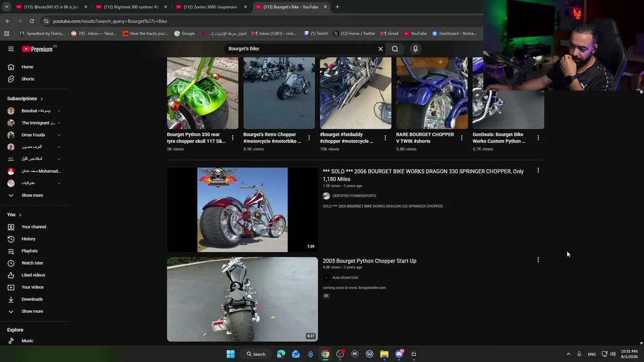Open more options for 2005 Python Chopper video
644x362 pixels.
538,260
